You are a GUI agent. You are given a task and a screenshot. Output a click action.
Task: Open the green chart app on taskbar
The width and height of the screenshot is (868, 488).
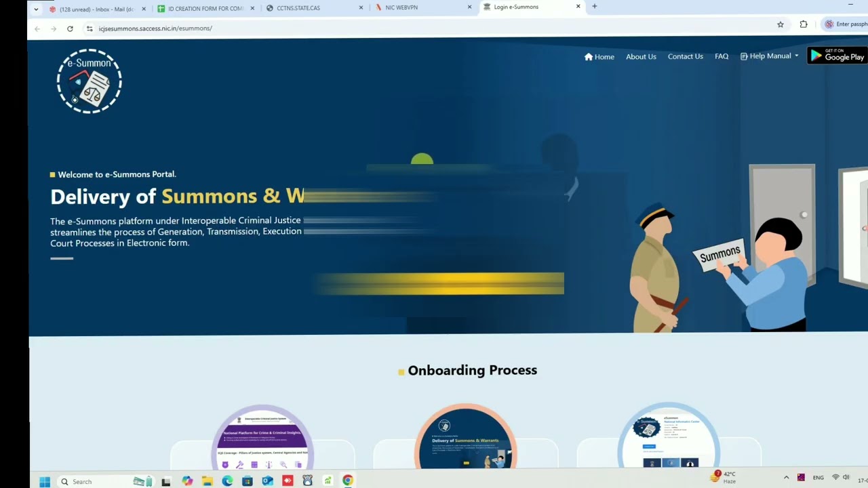click(328, 480)
